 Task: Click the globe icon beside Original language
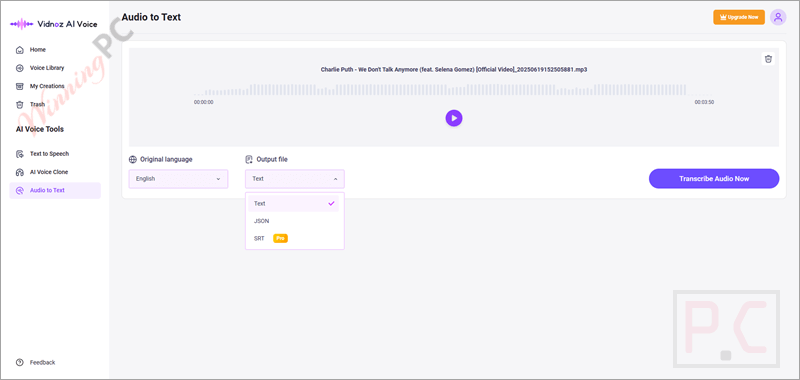(x=133, y=159)
